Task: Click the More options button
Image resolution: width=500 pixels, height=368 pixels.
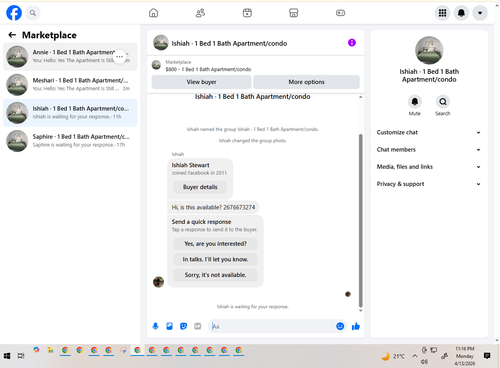Action: click(x=306, y=82)
